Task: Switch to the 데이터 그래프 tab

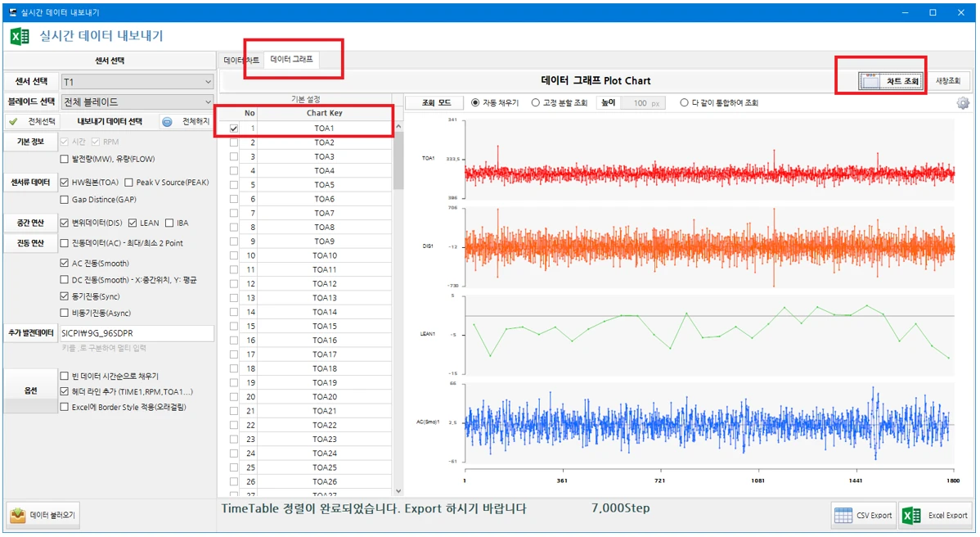Action: [291, 60]
